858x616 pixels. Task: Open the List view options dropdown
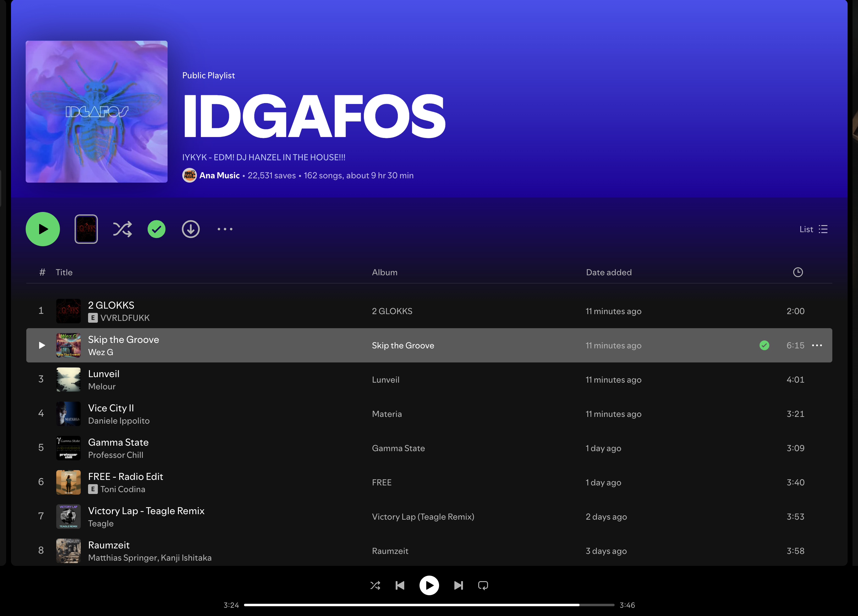click(x=813, y=229)
